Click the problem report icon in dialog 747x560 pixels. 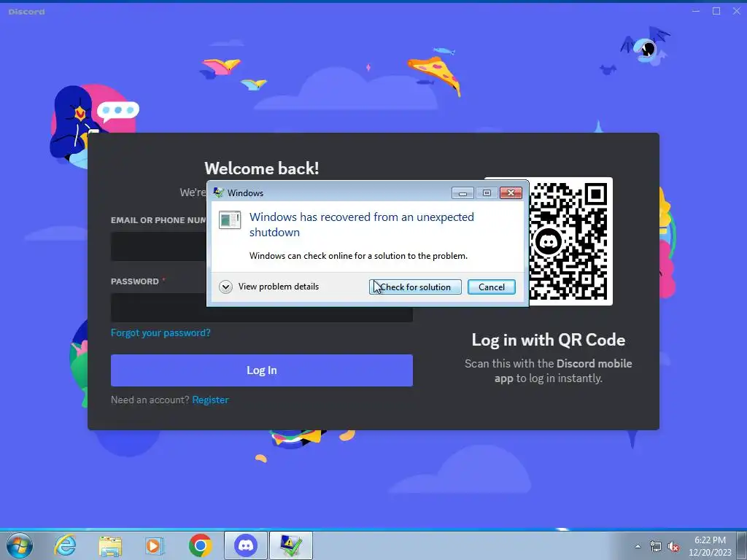230,220
